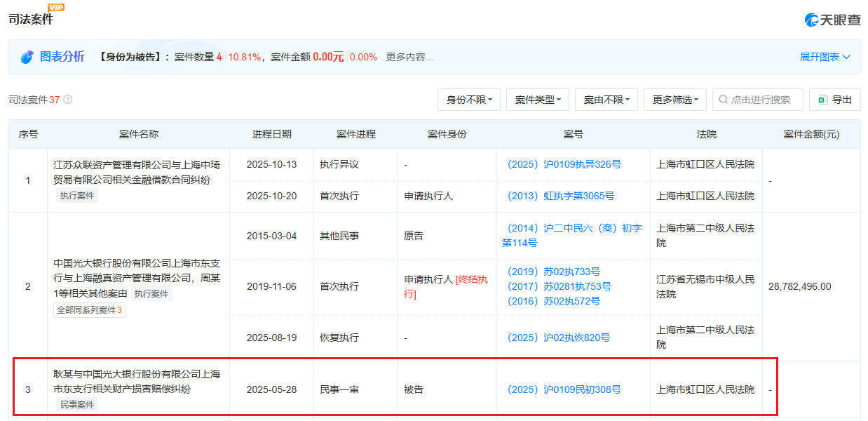Click the question mark beside 司法案件37
868x421 pixels.
click(67, 100)
